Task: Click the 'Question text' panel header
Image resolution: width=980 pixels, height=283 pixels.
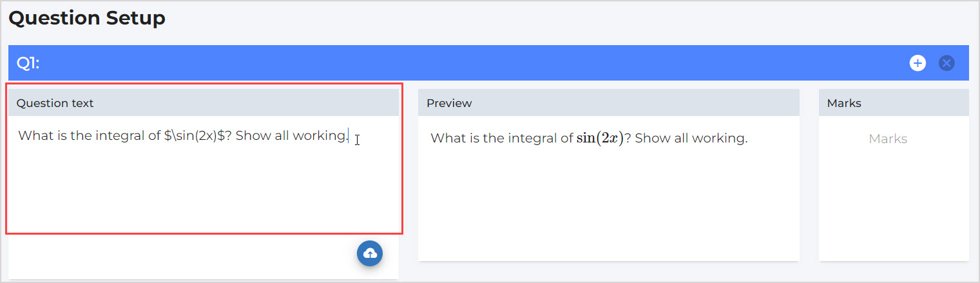Action: [55, 103]
